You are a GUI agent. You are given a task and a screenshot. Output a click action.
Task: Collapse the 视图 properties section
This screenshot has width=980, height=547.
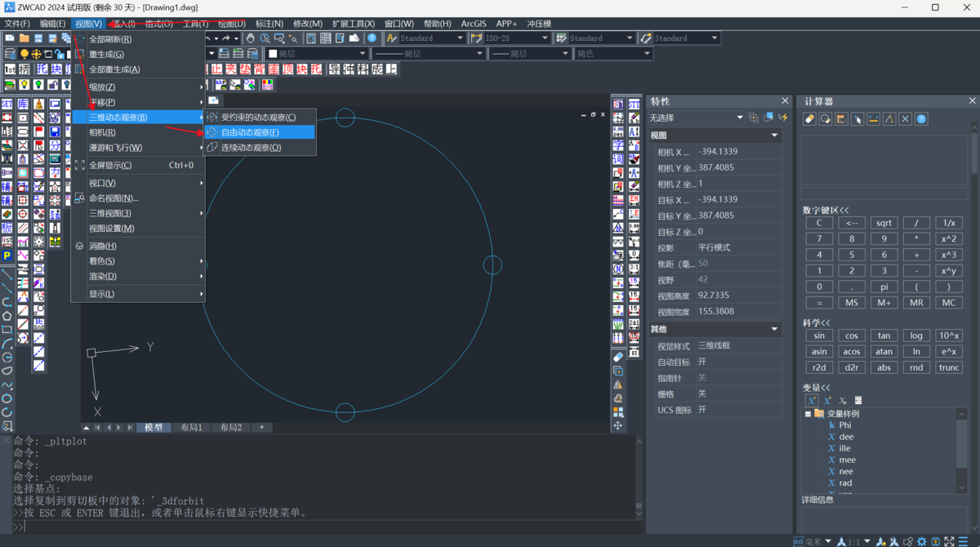coord(774,136)
